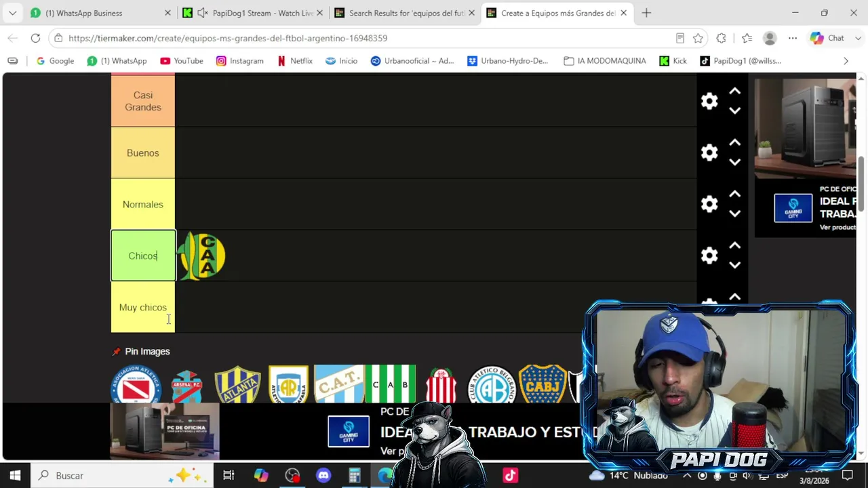Open settings gear for Buenos tier

[709, 152]
